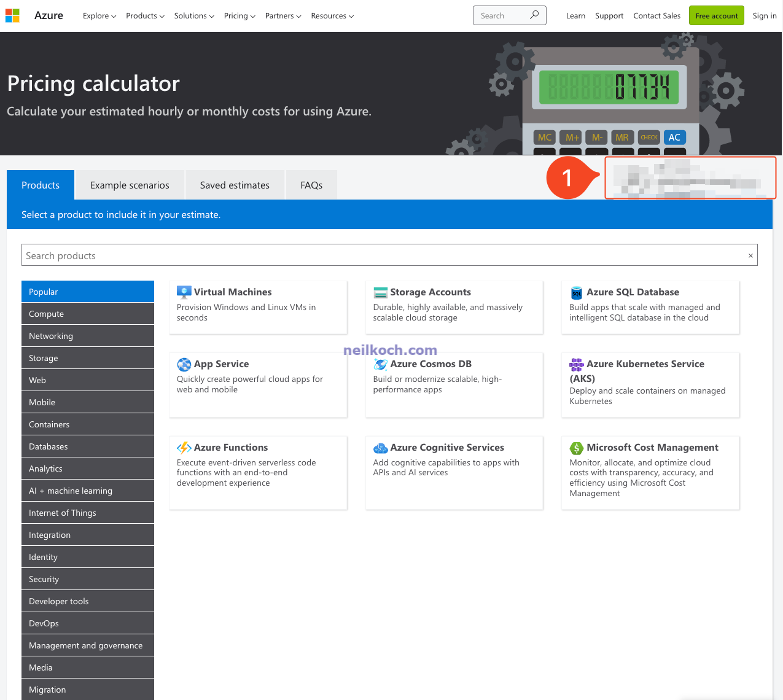This screenshot has height=700, width=783.
Task: Add Storage Accounts to the estimate
Action: point(454,307)
